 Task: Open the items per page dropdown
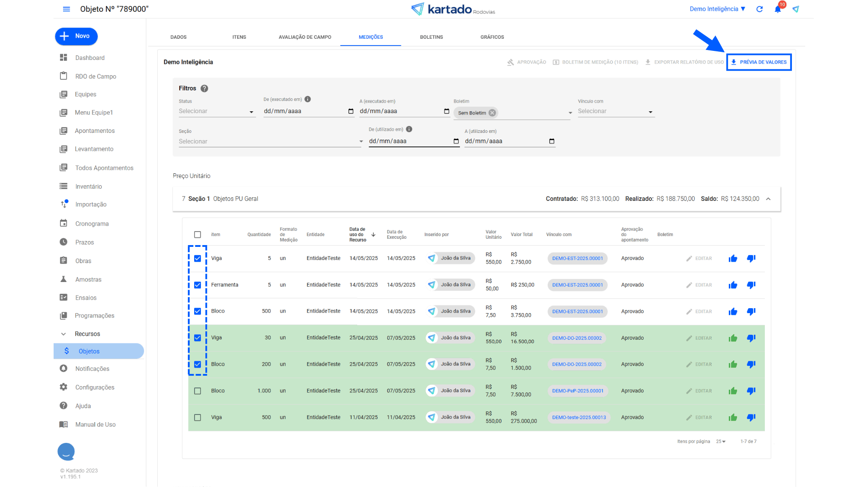click(721, 441)
